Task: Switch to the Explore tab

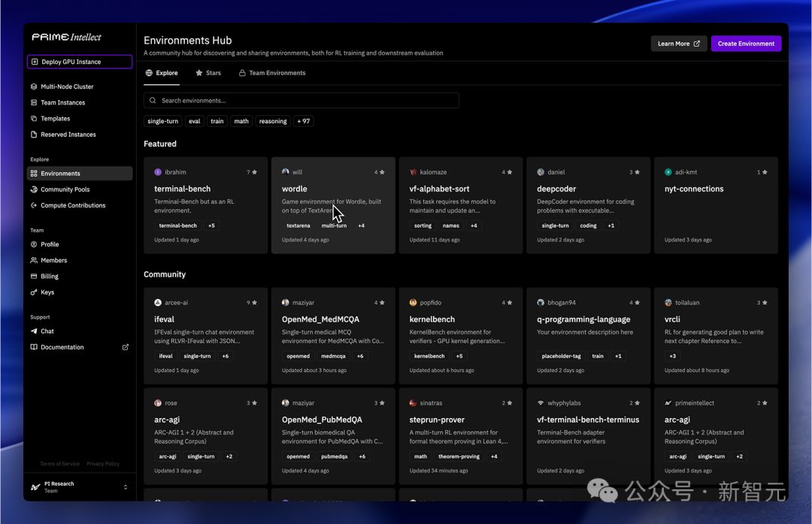Action: coord(162,73)
